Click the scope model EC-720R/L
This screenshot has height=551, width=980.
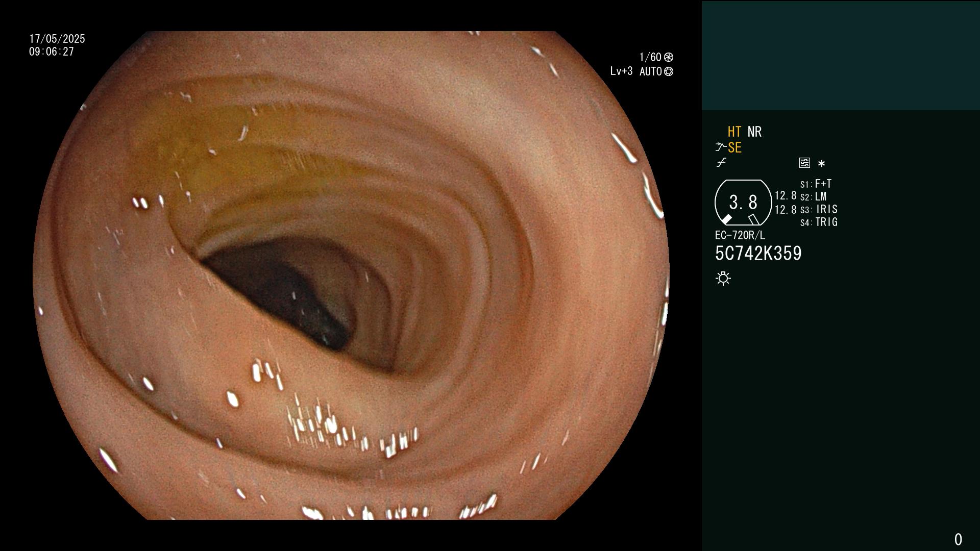pyautogui.click(x=740, y=235)
